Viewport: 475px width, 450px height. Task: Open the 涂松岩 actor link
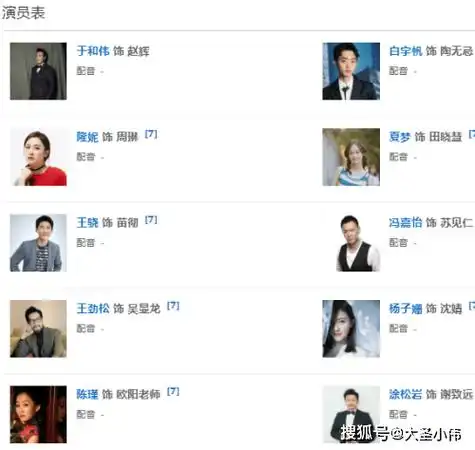[x=405, y=394]
